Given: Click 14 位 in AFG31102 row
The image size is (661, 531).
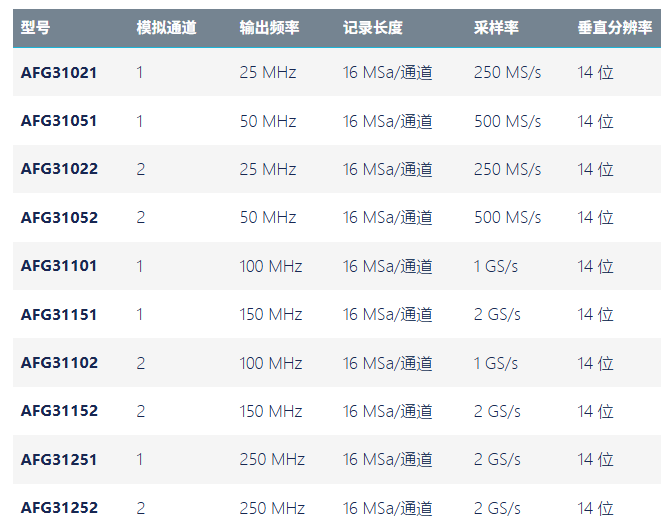Looking at the screenshot, I should point(595,363).
